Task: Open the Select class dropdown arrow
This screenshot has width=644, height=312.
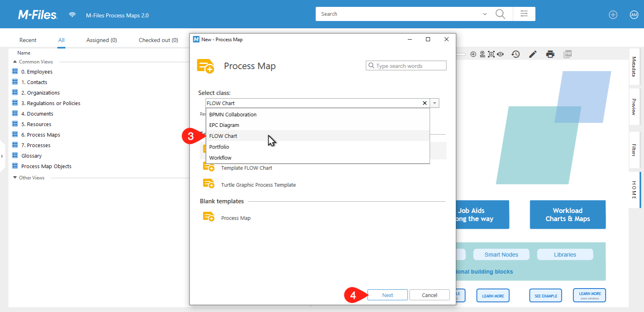Action: (435, 103)
